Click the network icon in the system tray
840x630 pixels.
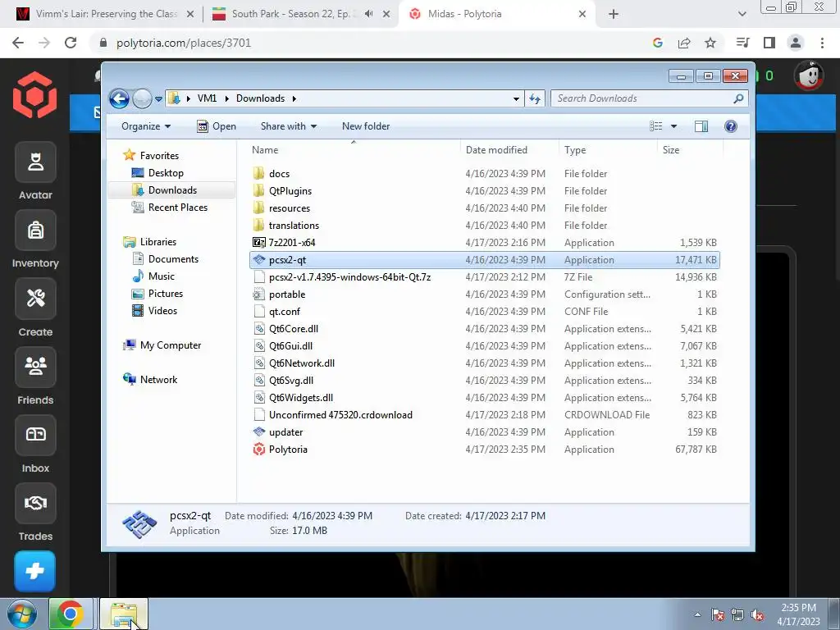tap(737, 615)
